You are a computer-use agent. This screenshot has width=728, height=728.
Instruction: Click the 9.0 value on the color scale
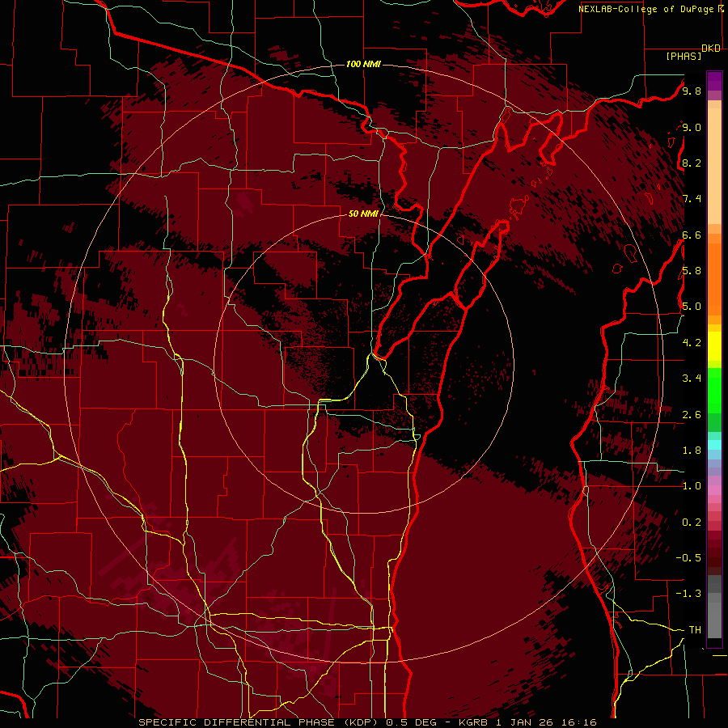pyautogui.click(x=692, y=127)
